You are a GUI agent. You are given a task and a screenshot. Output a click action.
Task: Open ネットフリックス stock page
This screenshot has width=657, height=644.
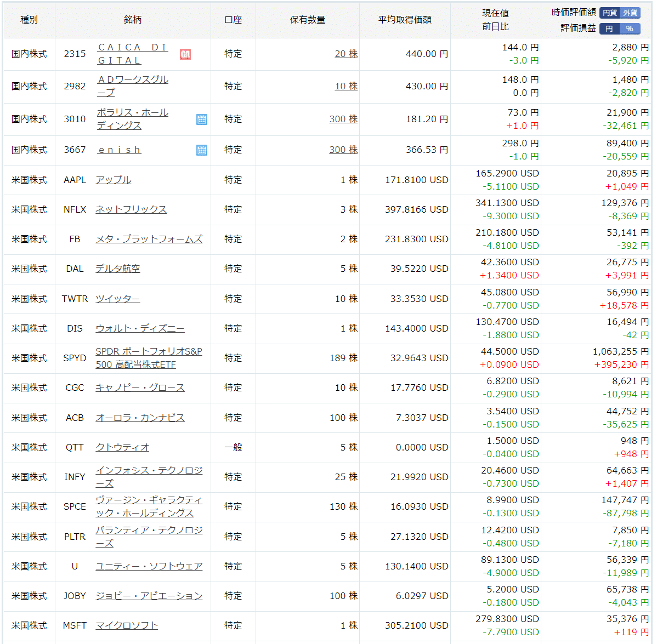tap(131, 209)
